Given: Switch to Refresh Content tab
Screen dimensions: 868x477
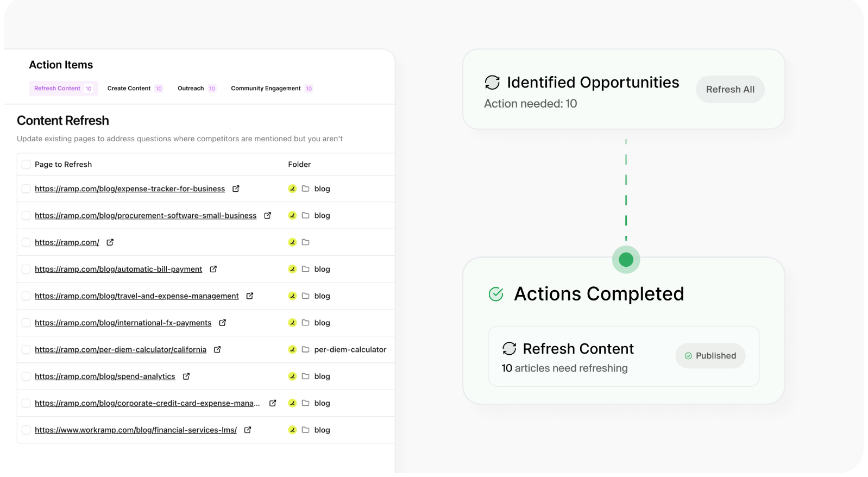Looking at the screenshot, I should click(64, 88).
